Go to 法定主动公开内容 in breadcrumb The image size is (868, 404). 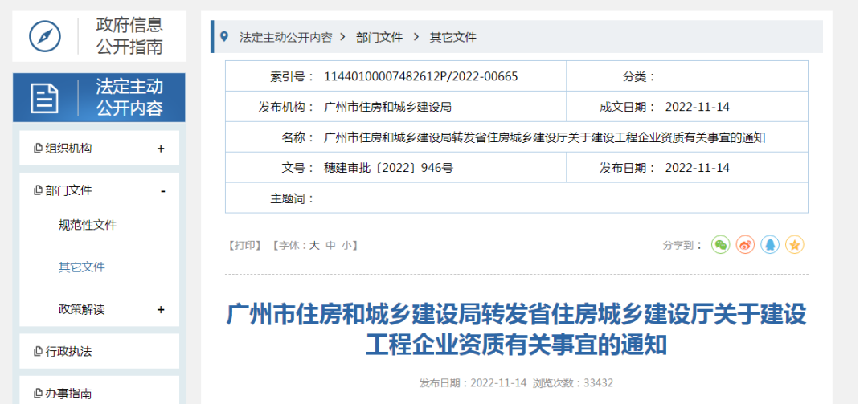285,37
